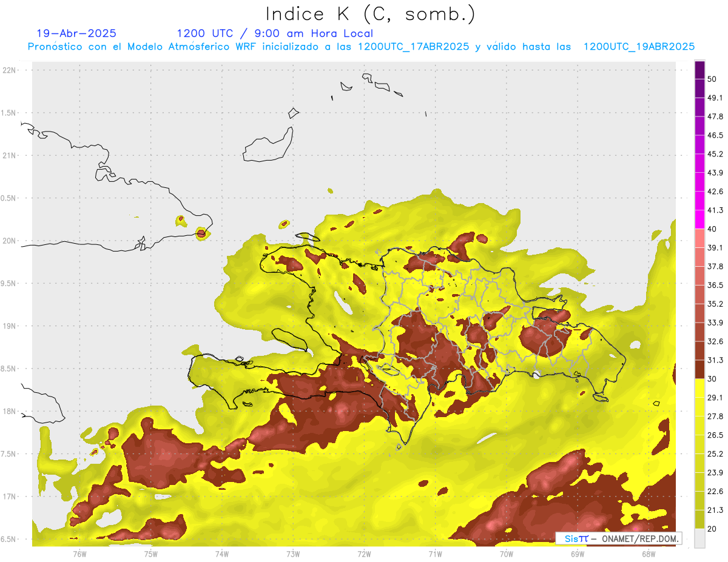Click the brown swatch between 30 and 31.3
Image resolution: width=728 pixels, height=562 pixels.
(x=699, y=370)
